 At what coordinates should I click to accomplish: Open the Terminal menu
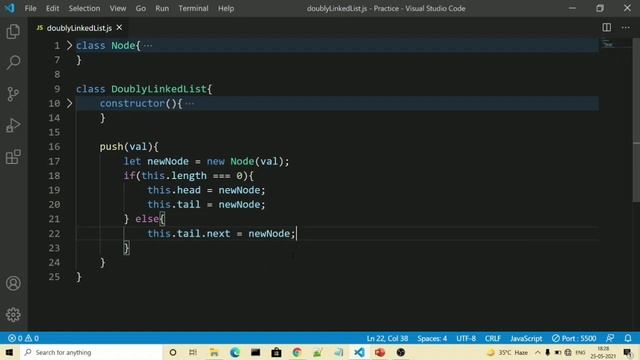pos(193,8)
